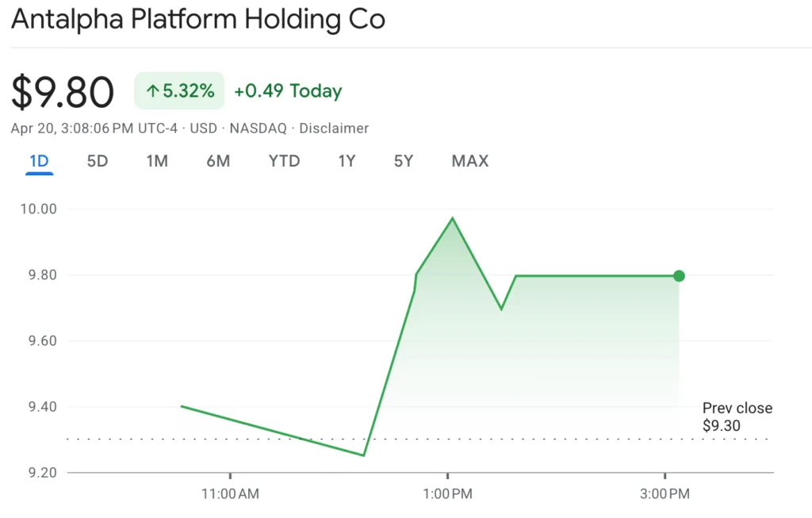Screen dimensions: 812x518
Task: Select the Prev close $9.30 label
Action: point(737,416)
